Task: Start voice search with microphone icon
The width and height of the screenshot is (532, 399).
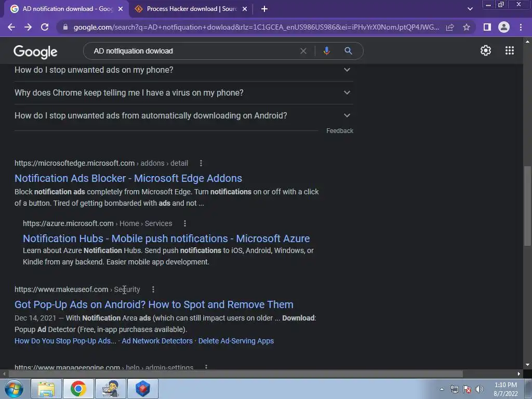Action: 326,51
